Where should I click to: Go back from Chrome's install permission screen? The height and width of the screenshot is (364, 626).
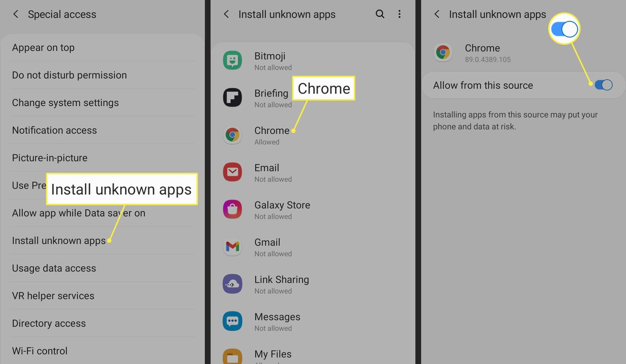(x=437, y=14)
